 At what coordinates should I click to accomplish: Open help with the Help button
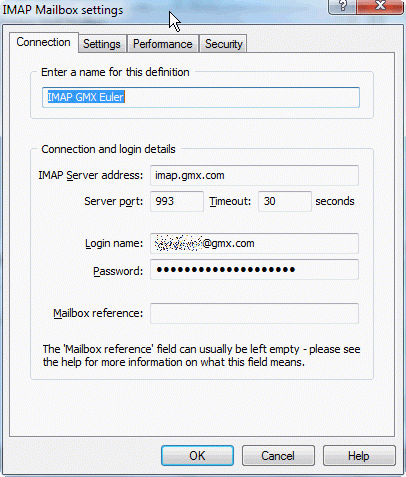[x=359, y=456]
